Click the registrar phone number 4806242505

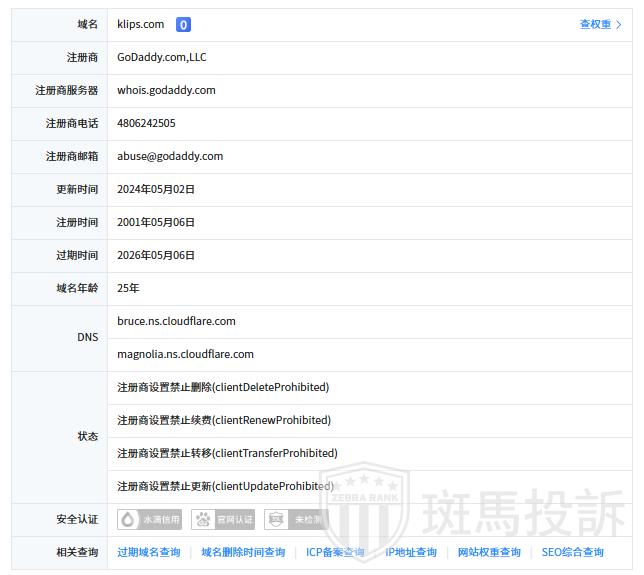coord(146,124)
